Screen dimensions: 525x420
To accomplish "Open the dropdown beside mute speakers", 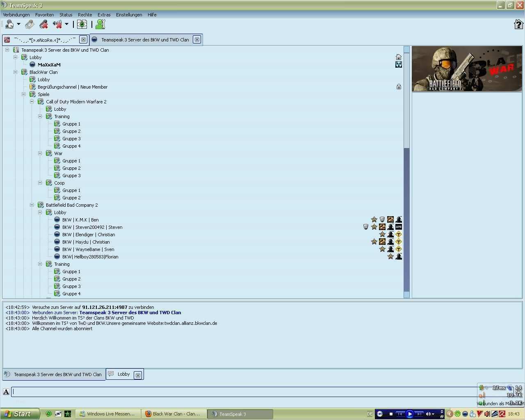I will (66, 24).
